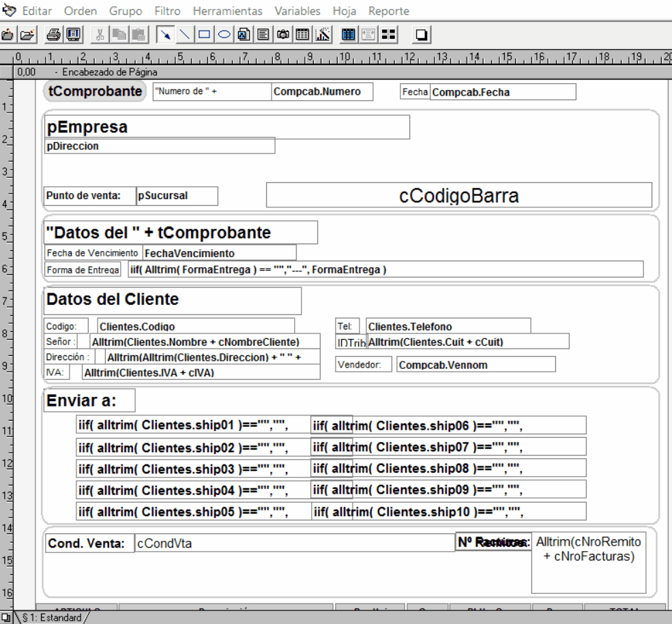Screen dimensions: 672x624
Task: Select the line drawing tool
Action: pos(184,35)
